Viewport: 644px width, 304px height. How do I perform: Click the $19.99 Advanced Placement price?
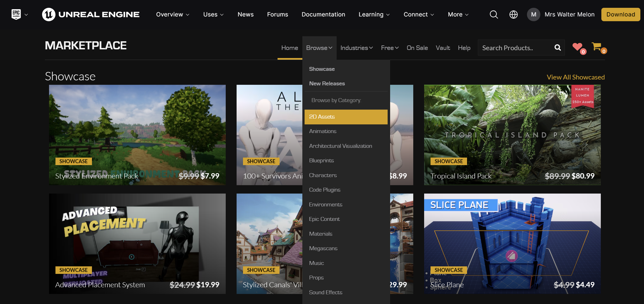[x=208, y=285]
